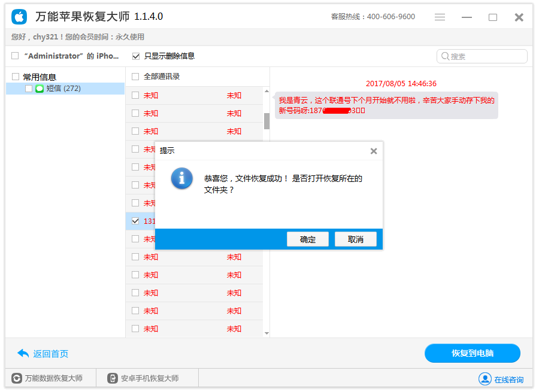Viewport: 539px width, 392px height.
Task: Click the magnifier icon in search box
Action: (x=445, y=56)
